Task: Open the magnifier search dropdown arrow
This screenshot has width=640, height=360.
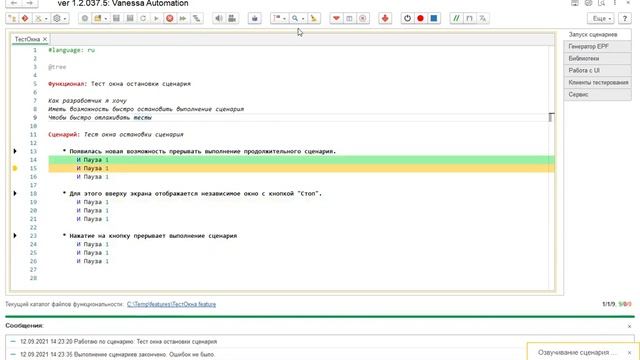Action: point(303,18)
